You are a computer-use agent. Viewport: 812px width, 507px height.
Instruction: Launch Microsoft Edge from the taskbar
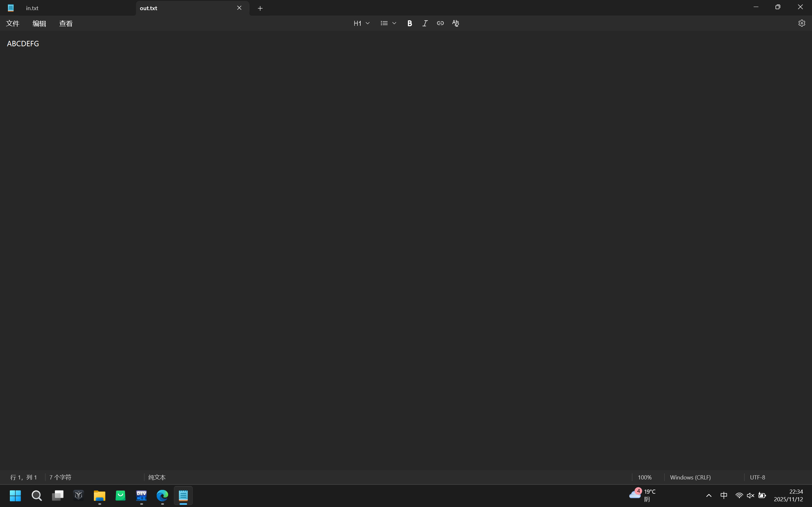coord(162,495)
